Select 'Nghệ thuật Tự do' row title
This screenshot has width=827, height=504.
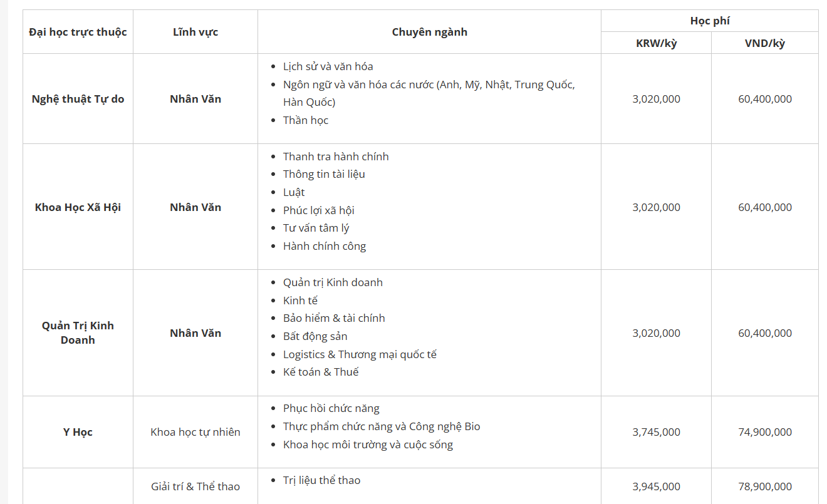[78, 99]
